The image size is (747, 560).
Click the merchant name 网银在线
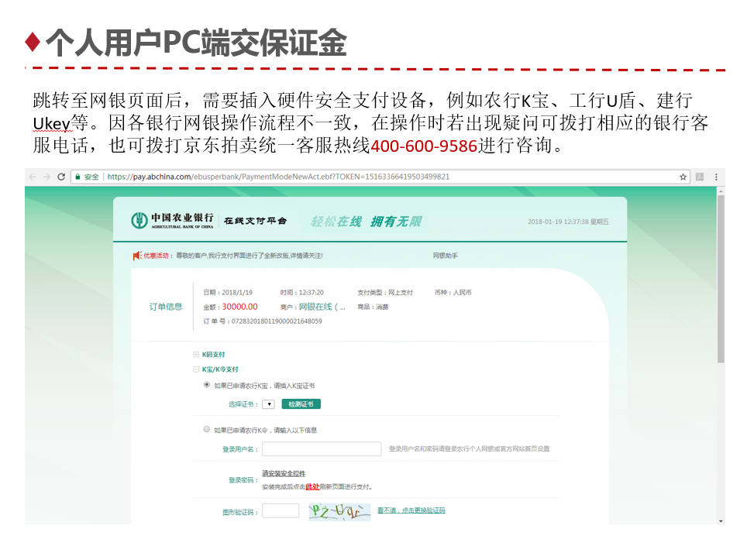pos(322,307)
